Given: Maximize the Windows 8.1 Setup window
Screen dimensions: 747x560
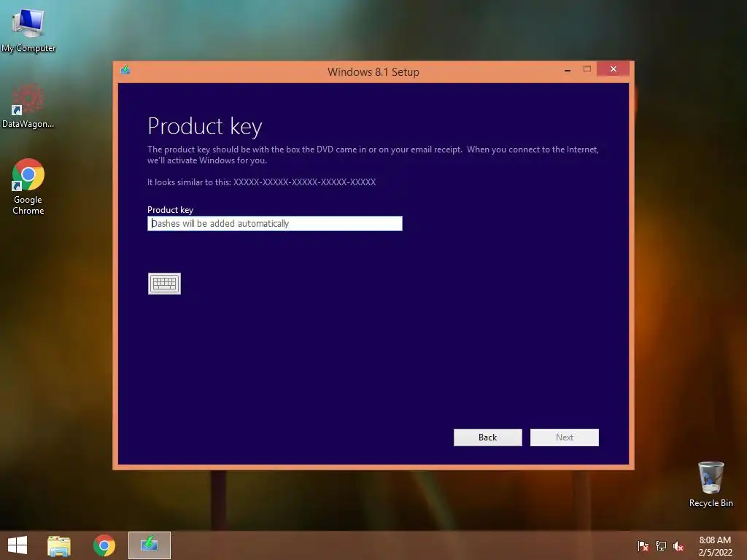Looking at the screenshot, I should point(587,69).
